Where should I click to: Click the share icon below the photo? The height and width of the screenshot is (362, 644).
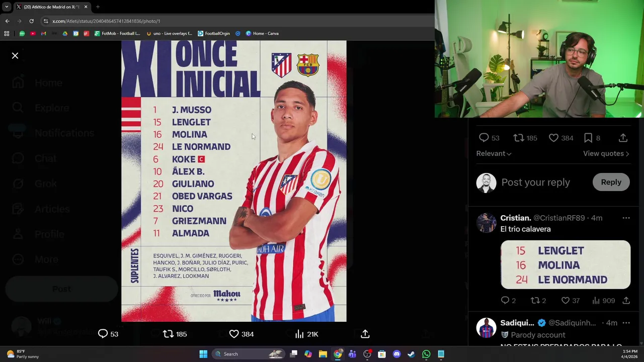(365, 334)
